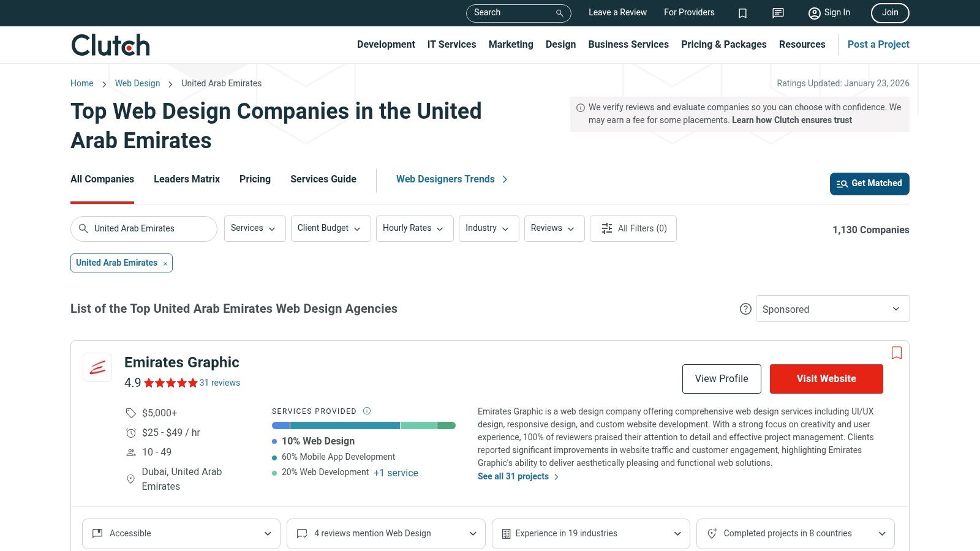980x551 pixels.
Task: Save Emirates Graphic with the bookmark icon
Action: (896, 353)
